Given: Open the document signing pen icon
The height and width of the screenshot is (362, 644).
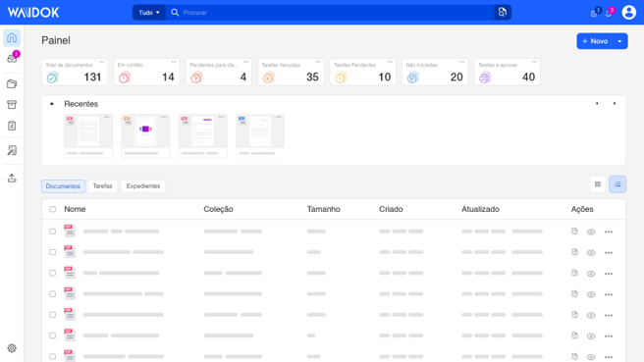Looking at the screenshot, I should tap(12, 150).
